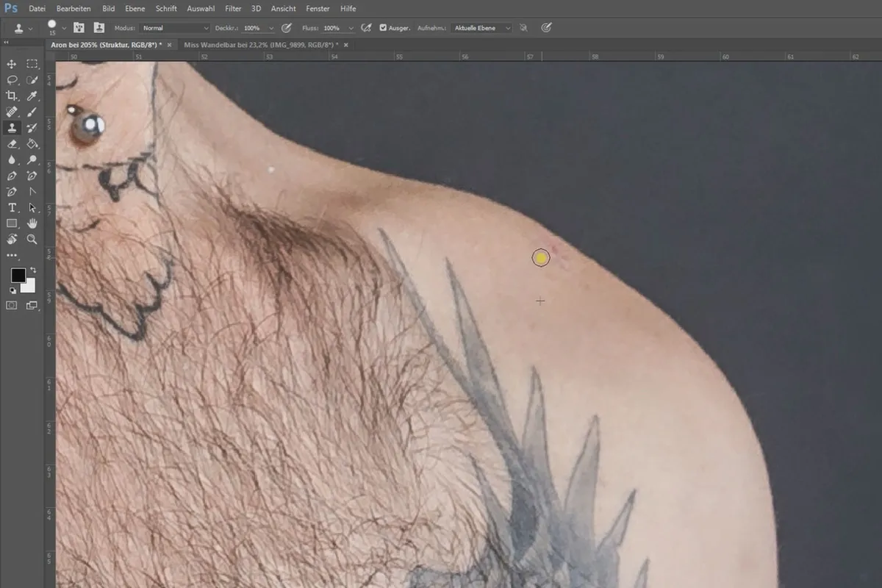The height and width of the screenshot is (588, 882).
Task: Click the foreground color swatch
Action: point(18,275)
